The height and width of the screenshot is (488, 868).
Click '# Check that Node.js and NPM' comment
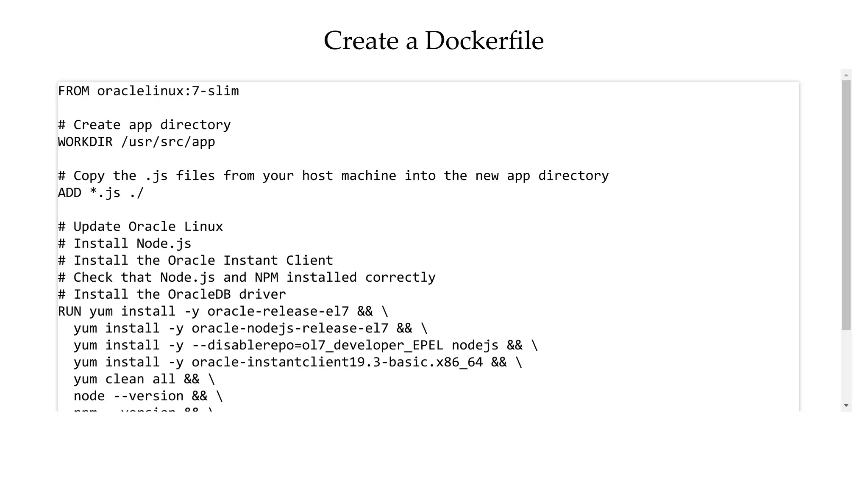[x=247, y=277]
